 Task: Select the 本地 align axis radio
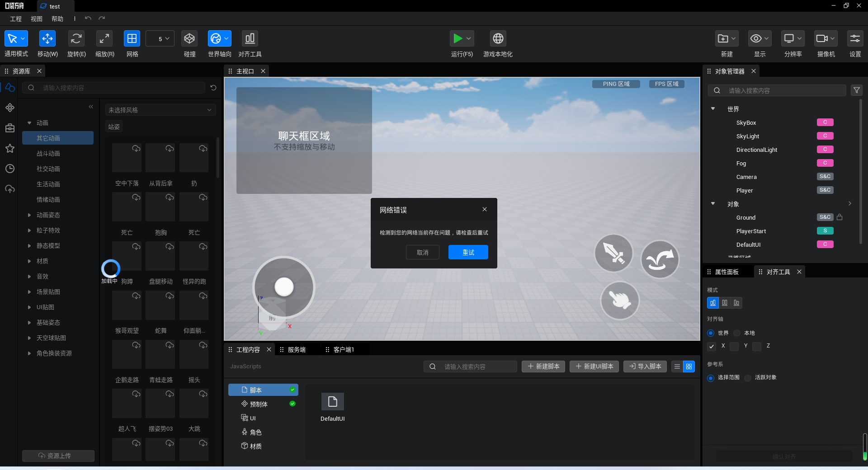point(737,333)
